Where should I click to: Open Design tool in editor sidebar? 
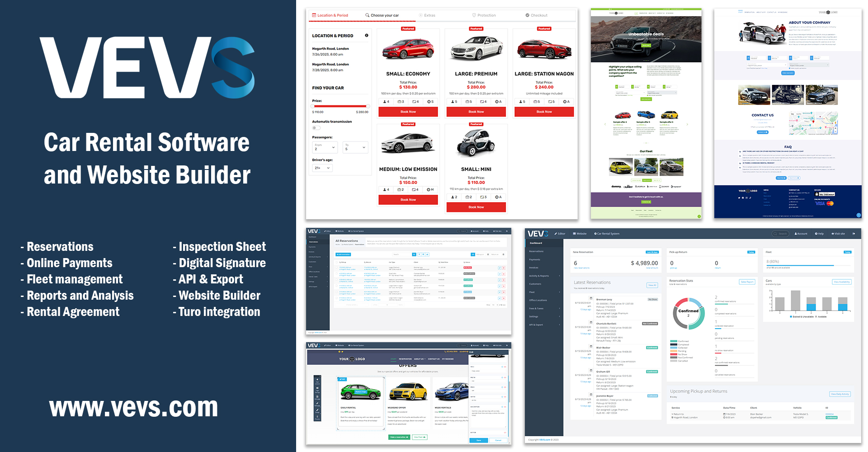tap(317, 411)
